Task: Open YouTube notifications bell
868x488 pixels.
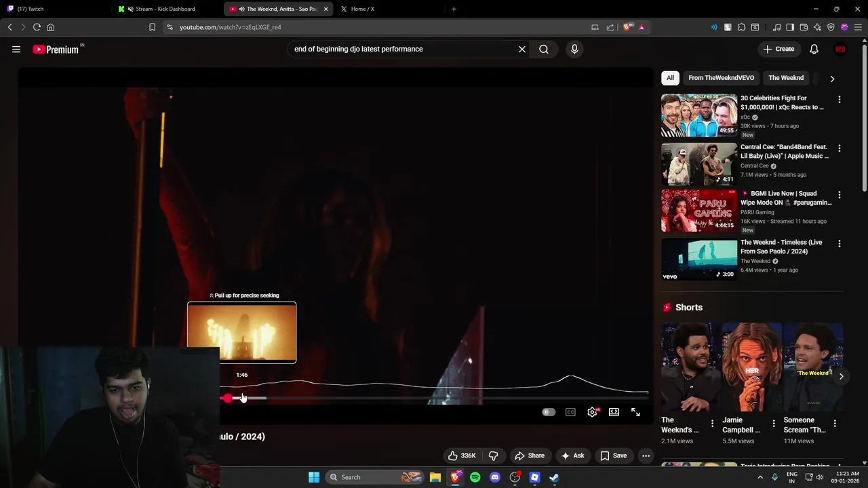Action: pyautogui.click(x=814, y=49)
